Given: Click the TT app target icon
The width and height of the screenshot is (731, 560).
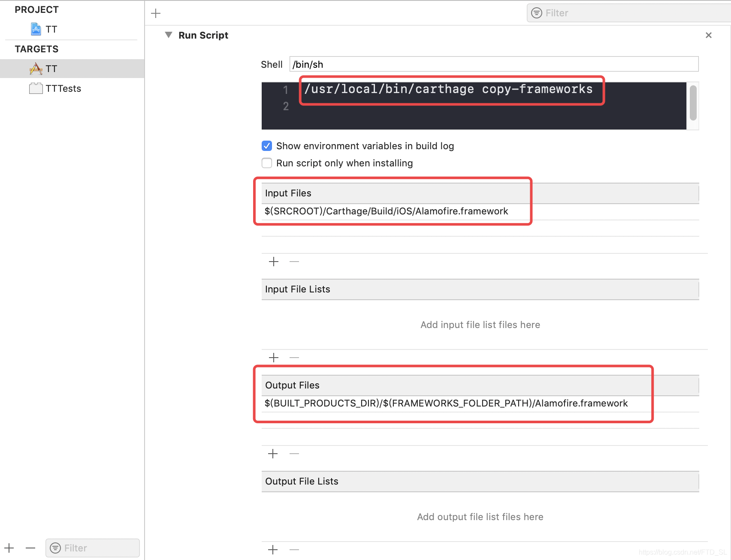Looking at the screenshot, I should point(36,69).
